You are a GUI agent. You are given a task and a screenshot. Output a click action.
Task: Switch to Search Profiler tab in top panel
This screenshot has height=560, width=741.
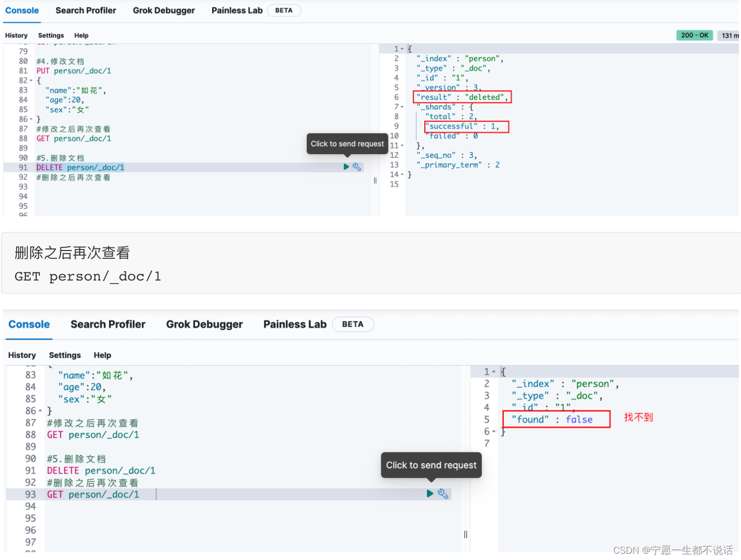point(86,10)
